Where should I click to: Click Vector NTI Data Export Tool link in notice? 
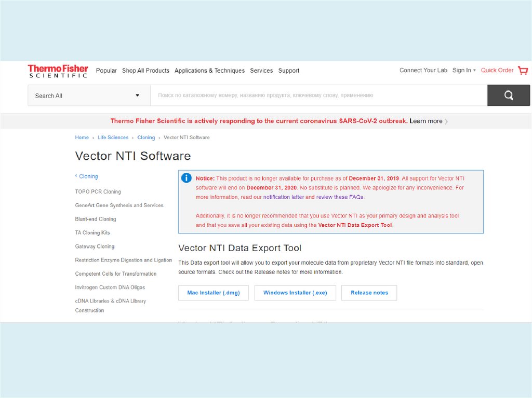(x=355, y=225)
